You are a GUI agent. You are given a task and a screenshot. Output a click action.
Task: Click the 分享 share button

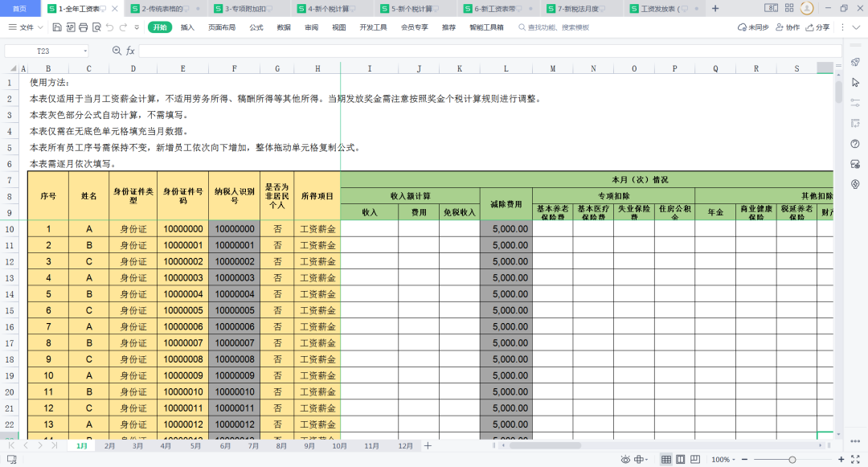pyautogui.click(x=817, y=27)
